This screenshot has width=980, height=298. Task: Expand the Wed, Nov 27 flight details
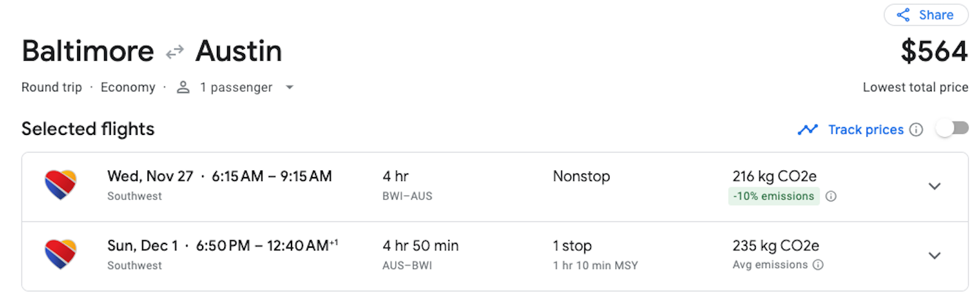pyautogui.click(x=934, y=186)
